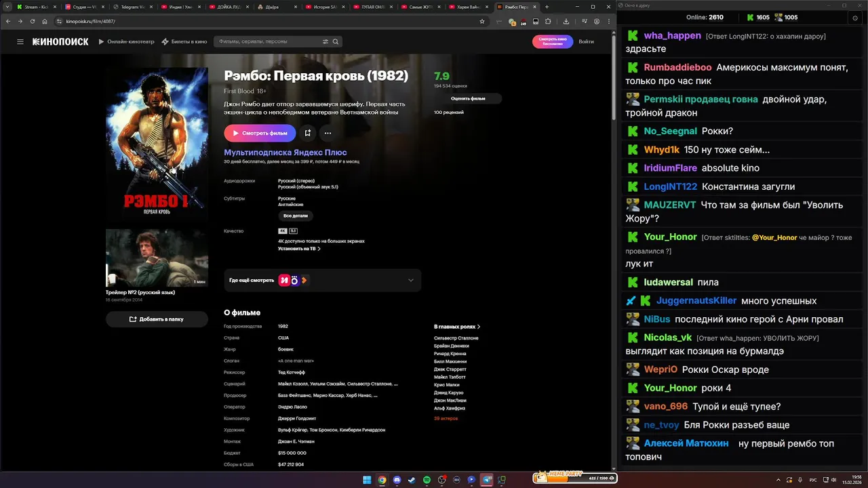Open composer Джерри Голдсмит link

point(297,418)
